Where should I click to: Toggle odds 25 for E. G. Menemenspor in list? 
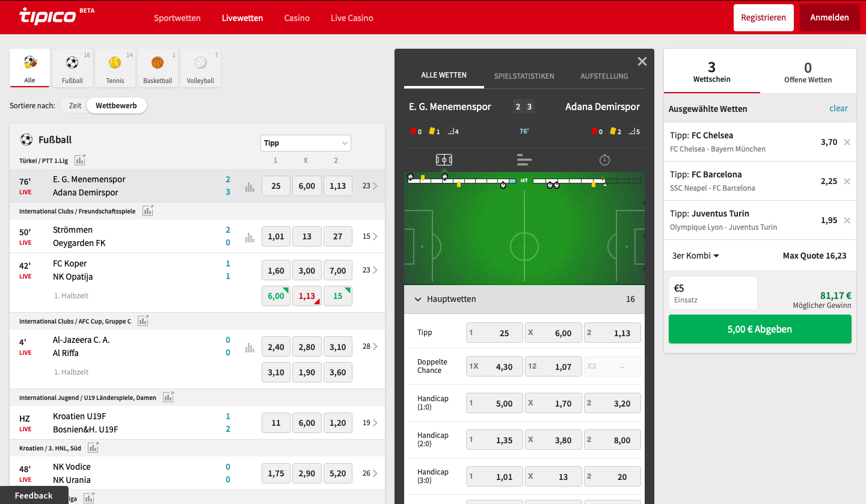coord(276,186)
